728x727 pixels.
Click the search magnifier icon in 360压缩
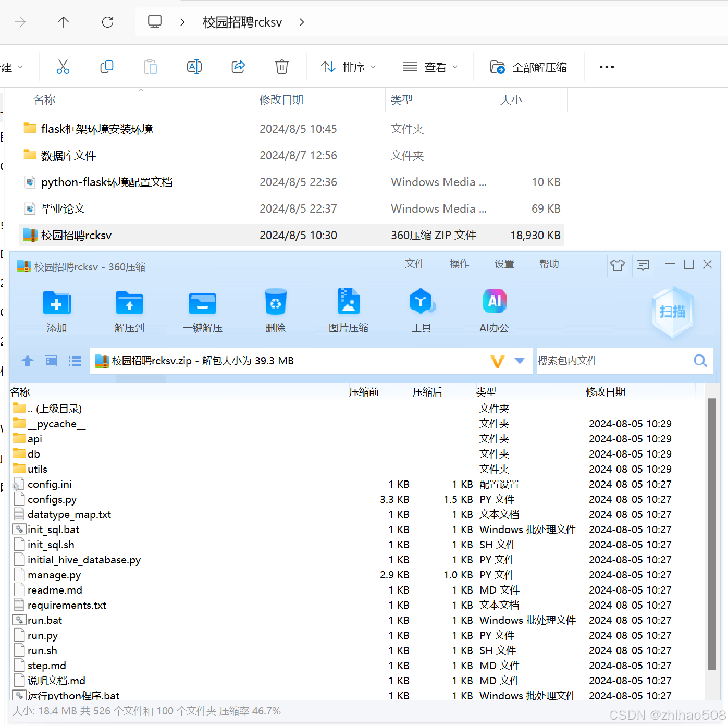[x=700, y=361]
